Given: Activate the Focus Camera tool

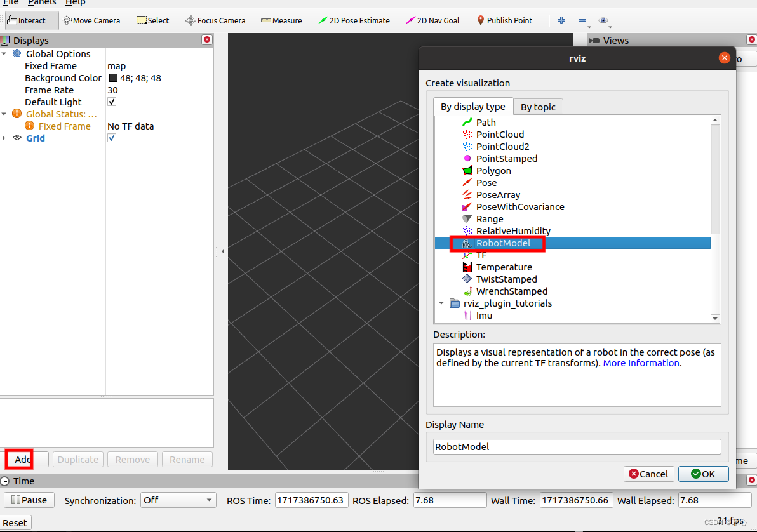Looking at the screenshot, I should pyautogui.click(x=215, y=20).
